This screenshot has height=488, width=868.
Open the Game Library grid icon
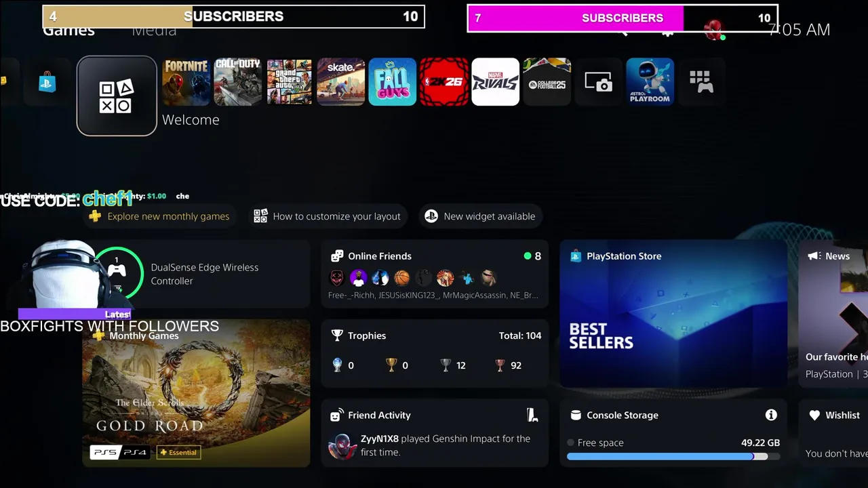tap(701, 82)
